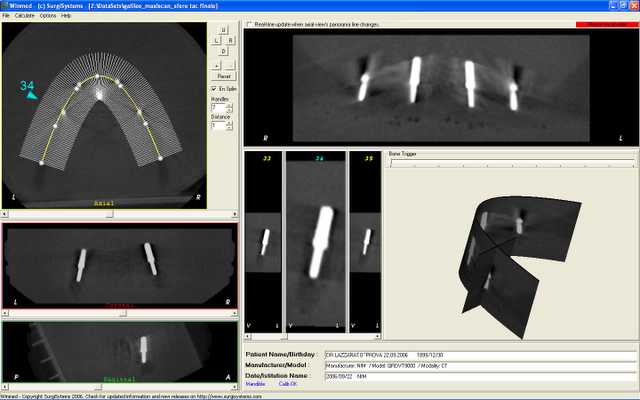The height and width of the screenshot is (400, 640).
Task: Click inside the Handles value field
Action: (x=219, y=108)
